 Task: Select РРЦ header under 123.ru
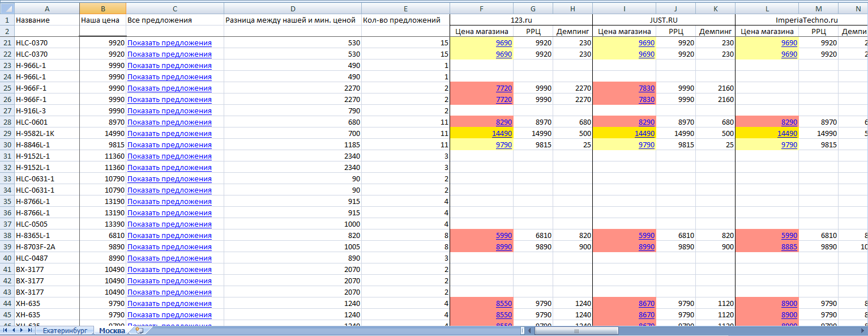point(533,31)
